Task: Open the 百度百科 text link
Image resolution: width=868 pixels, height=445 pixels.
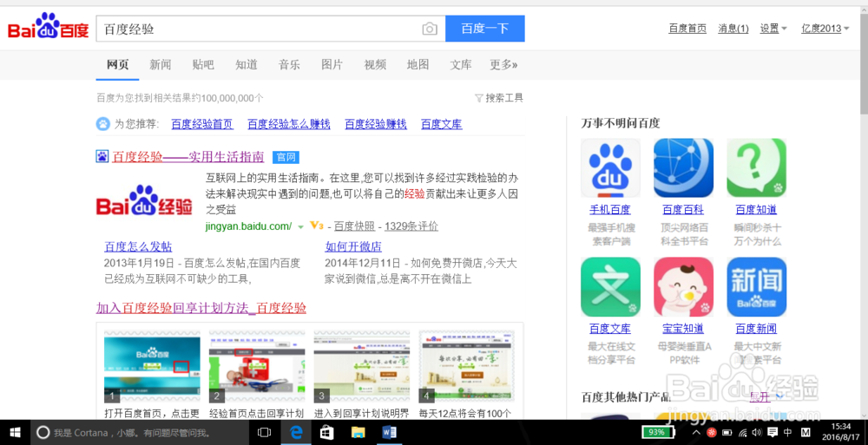Action: [x=683, y=210]
